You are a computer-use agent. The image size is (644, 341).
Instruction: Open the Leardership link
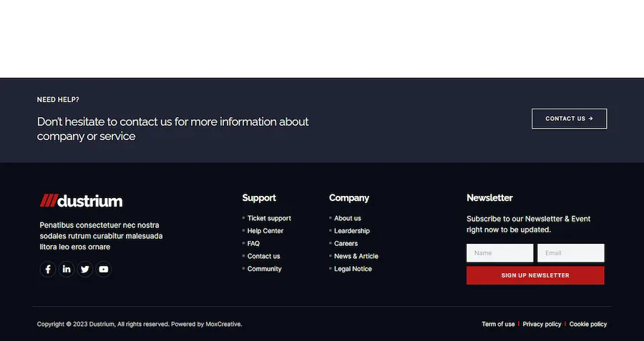click(x=352, y=231)
